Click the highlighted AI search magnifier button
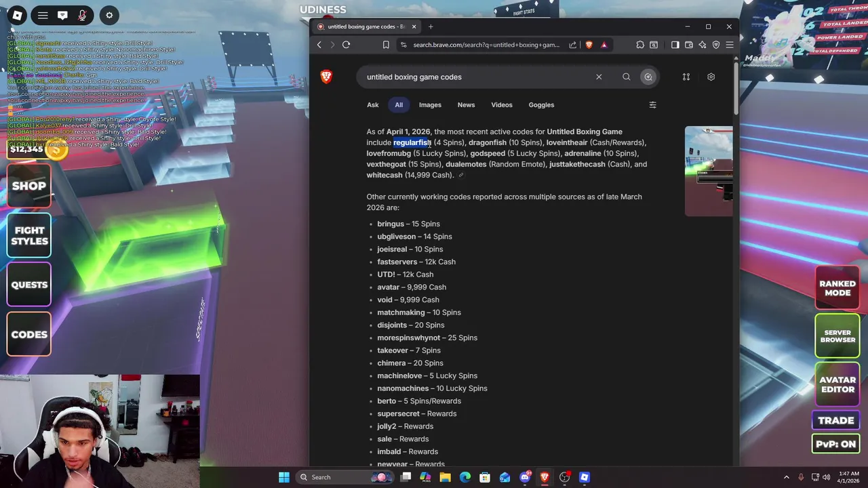Image resolution: width=868 pixels, height=488 pixels. (x=648, y=77)
